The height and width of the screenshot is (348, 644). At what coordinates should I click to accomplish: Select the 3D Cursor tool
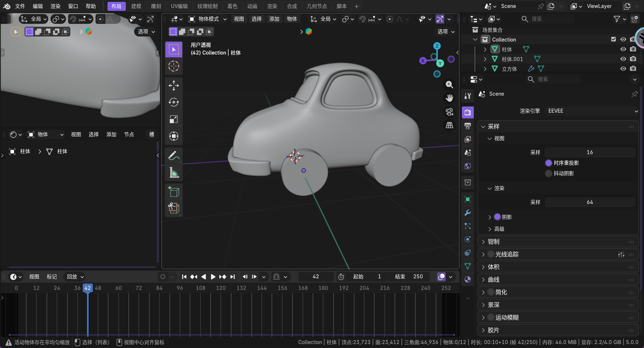[174, 66]
